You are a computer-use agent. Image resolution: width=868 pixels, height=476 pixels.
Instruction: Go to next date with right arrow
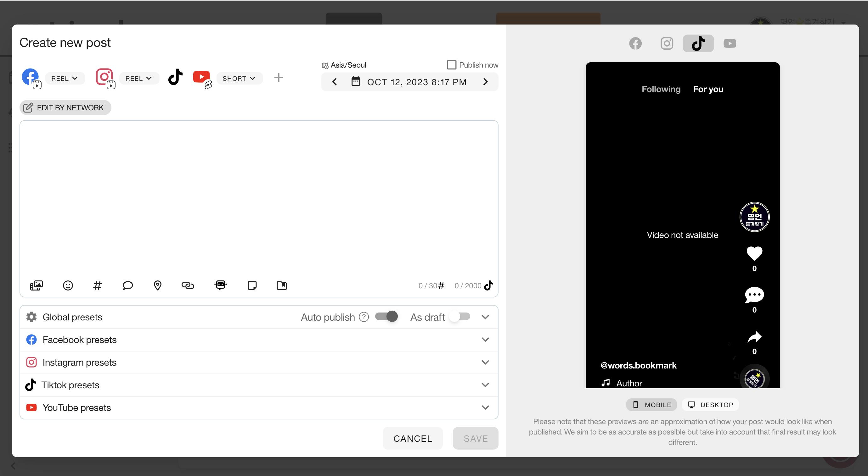click(485, 82)
